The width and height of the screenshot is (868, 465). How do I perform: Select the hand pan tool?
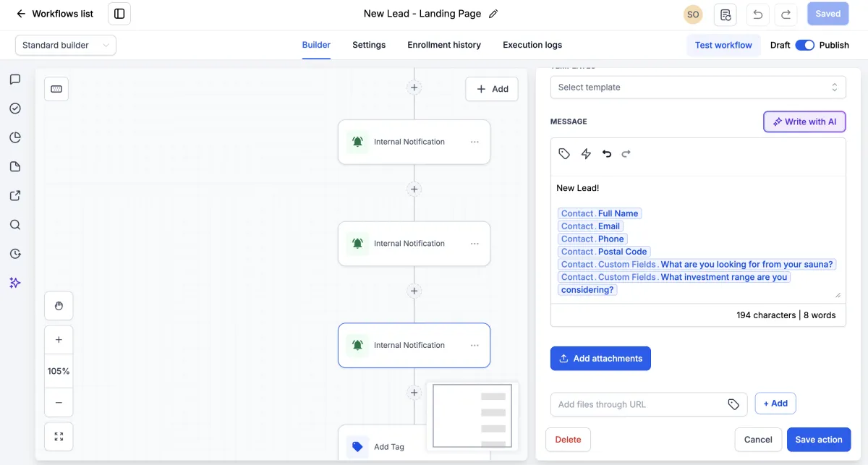59,306
